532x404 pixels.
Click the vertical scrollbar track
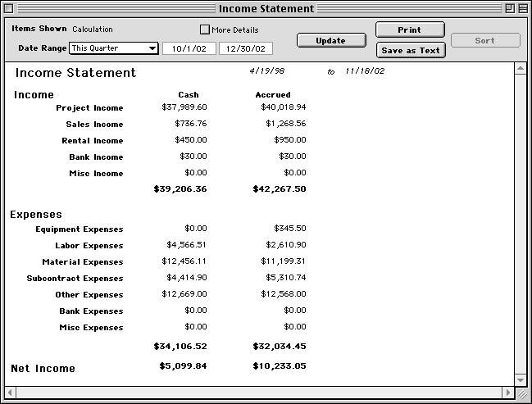click(520, 221)
